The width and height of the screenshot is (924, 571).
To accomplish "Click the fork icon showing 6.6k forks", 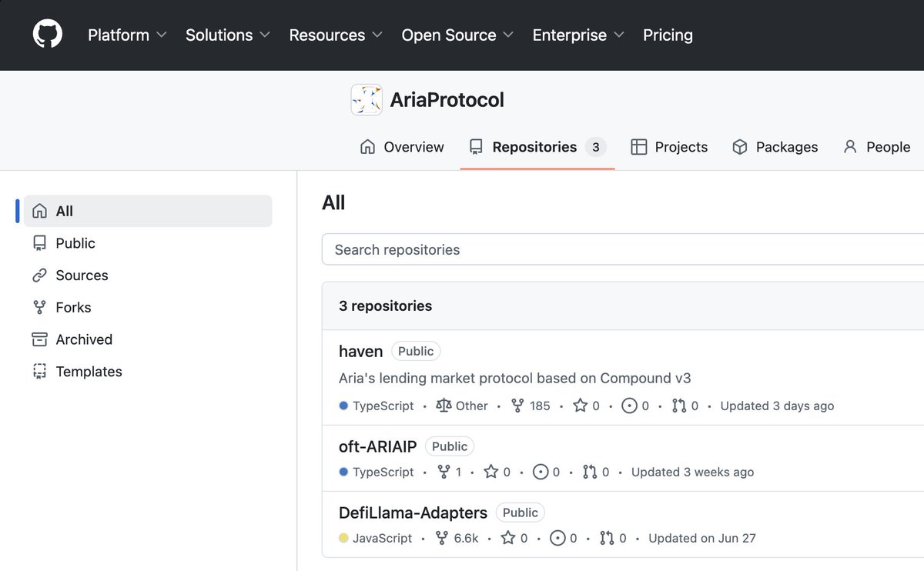I will (x=442, y=538).
